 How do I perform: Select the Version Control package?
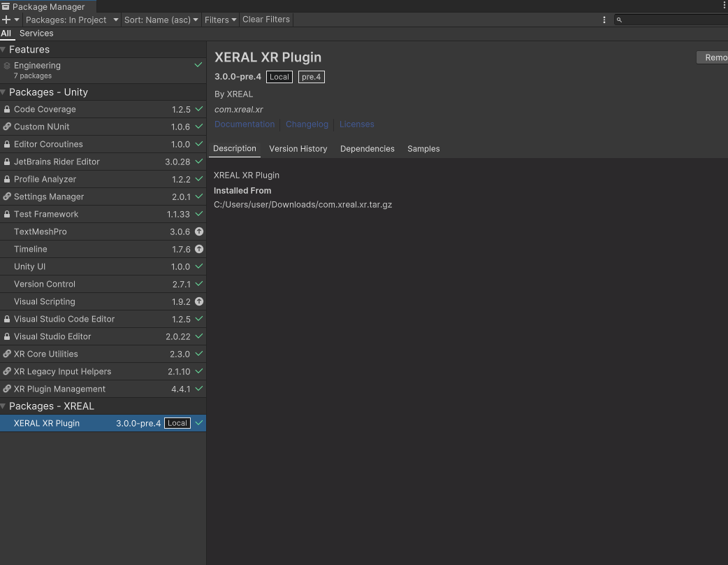click(103, 284)
